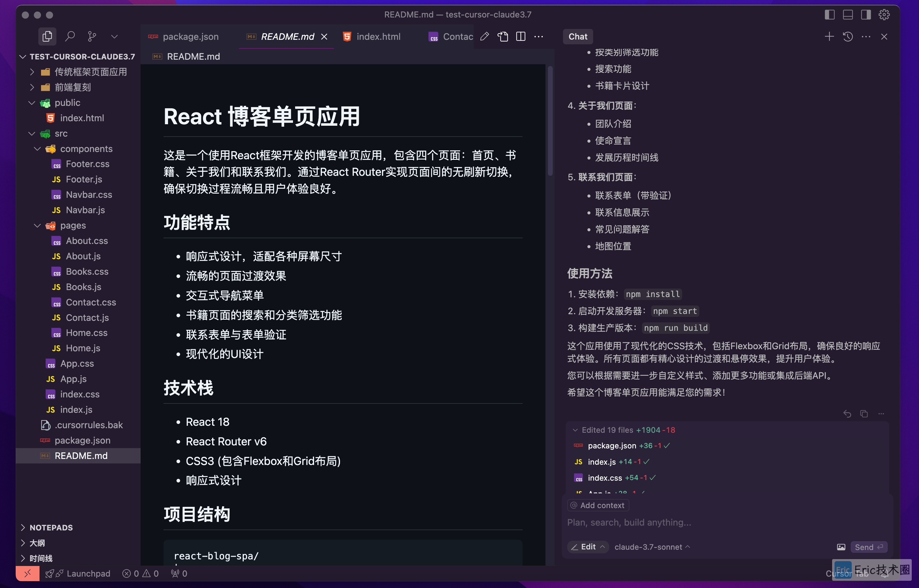Image resolution: width=919 pixels, height=588 pixels.
Task: Open chat panel more options ellipsis
Action: [x=866, y=37]
